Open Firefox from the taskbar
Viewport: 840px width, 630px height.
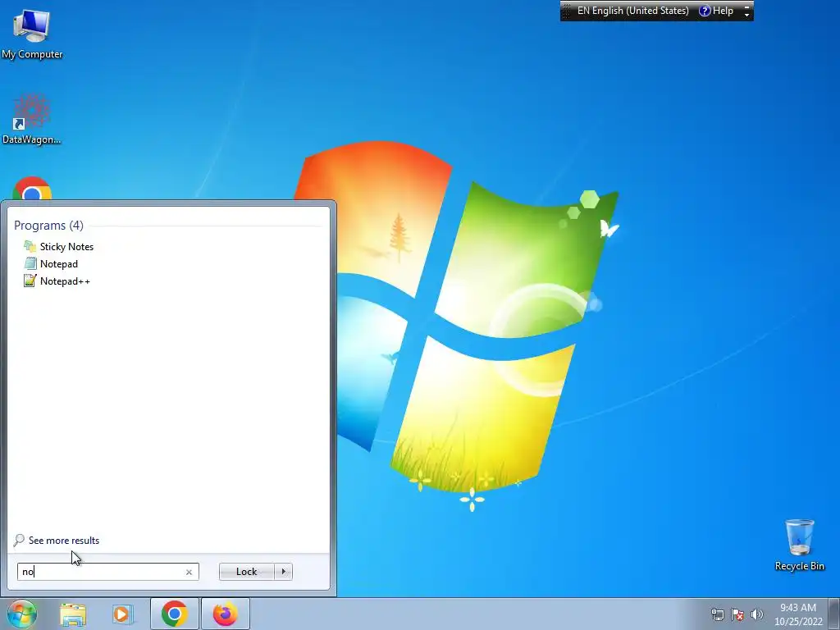[226, 614]
